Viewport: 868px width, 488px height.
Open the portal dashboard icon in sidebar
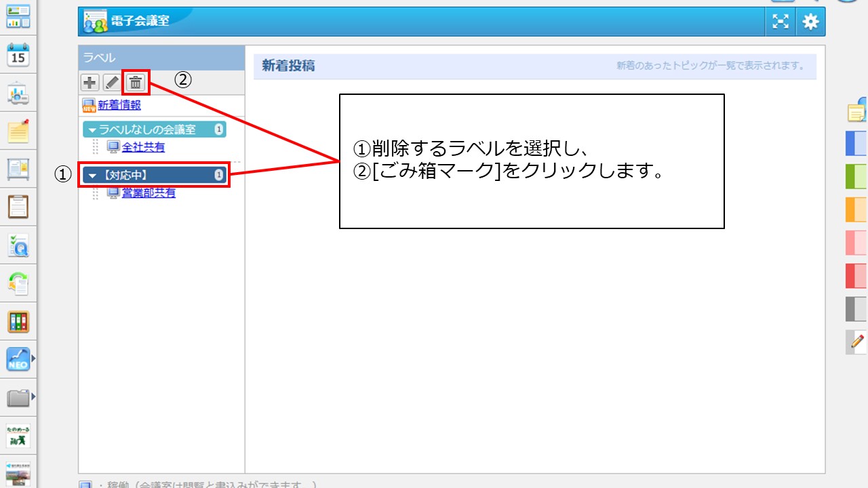tap(18, 17)
